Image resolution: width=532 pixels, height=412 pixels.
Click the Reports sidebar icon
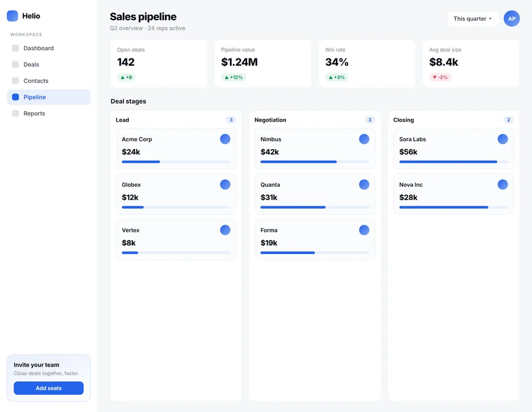(15, 113)
